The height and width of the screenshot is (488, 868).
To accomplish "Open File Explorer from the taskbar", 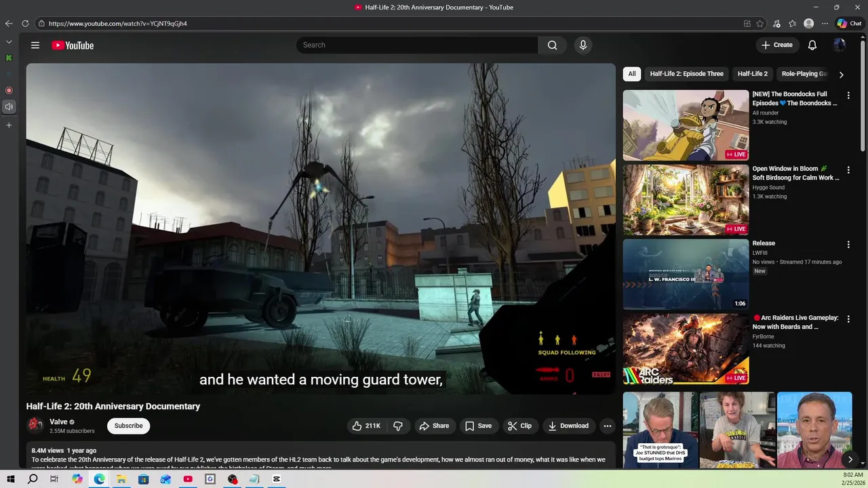I will click(x=121, y=479).
